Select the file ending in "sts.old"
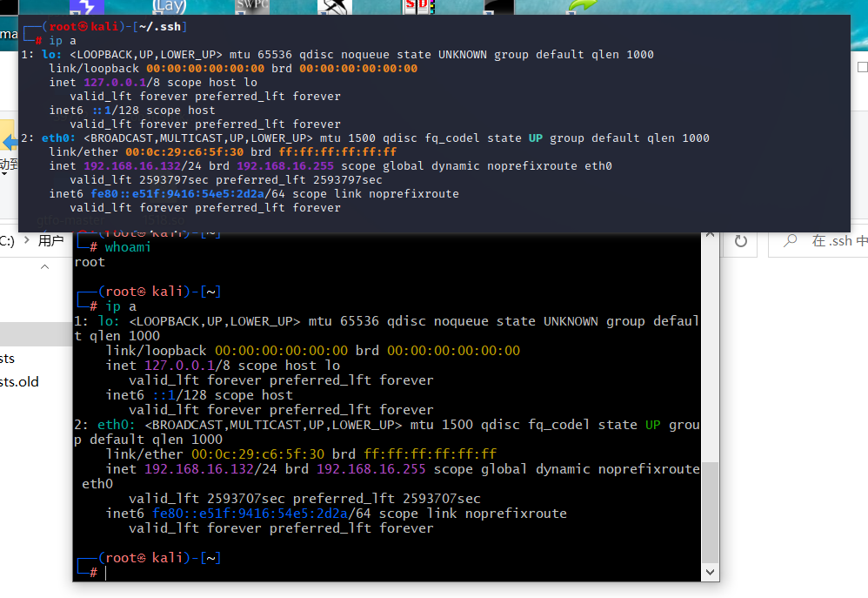Screen dimensions: 868x598 point(19,382)
